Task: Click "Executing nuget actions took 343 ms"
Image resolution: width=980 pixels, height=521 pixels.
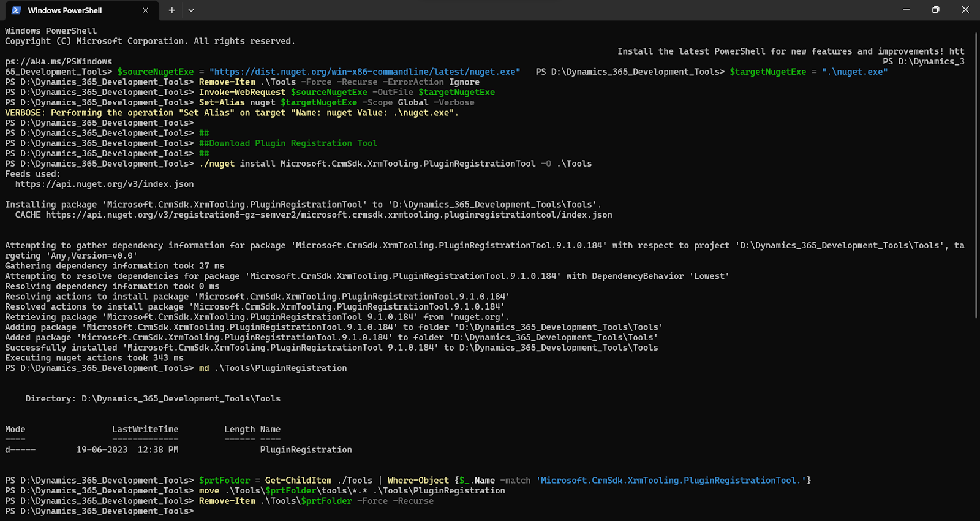Action: (94, 358)
